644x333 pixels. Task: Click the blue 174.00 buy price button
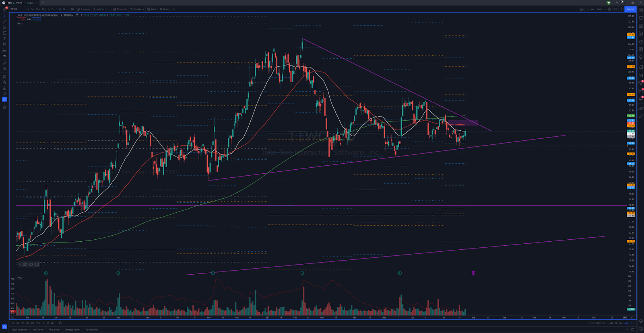36,19
